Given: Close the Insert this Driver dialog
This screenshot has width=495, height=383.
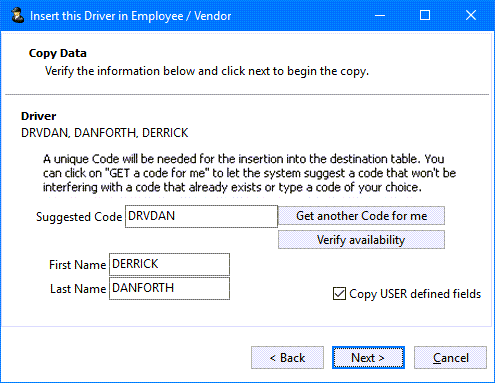Looking at the screenshot, I should [x=471, y=15].
